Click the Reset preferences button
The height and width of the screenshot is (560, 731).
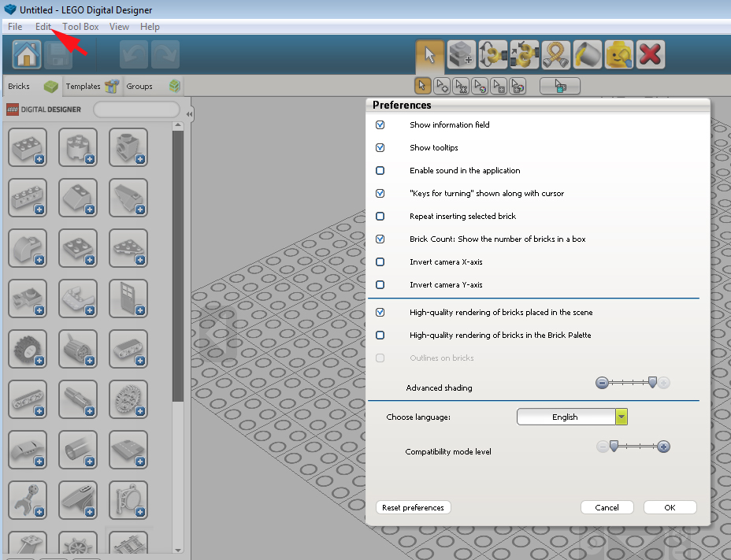click(413, 507)
